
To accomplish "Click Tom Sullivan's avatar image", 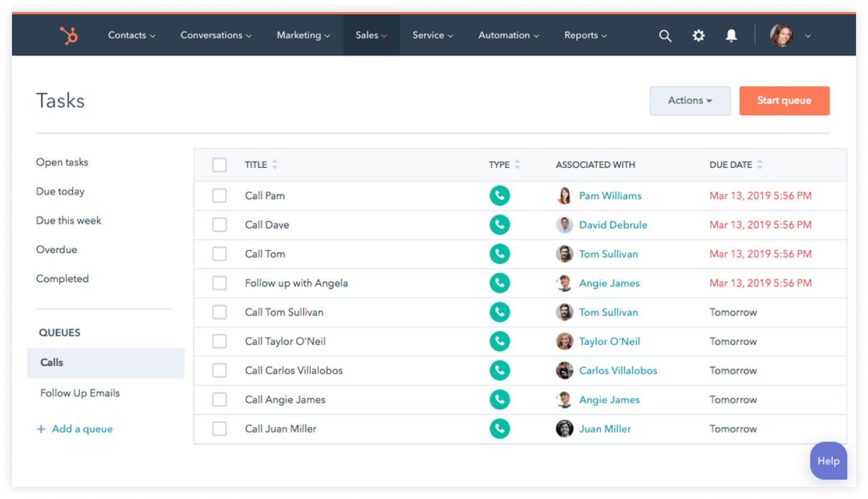I will tap(564, 254).
